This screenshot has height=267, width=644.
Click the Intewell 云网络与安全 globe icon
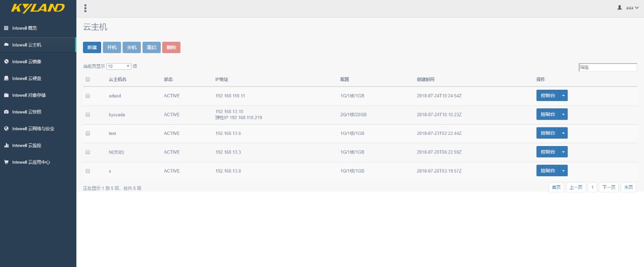point(6,129)
